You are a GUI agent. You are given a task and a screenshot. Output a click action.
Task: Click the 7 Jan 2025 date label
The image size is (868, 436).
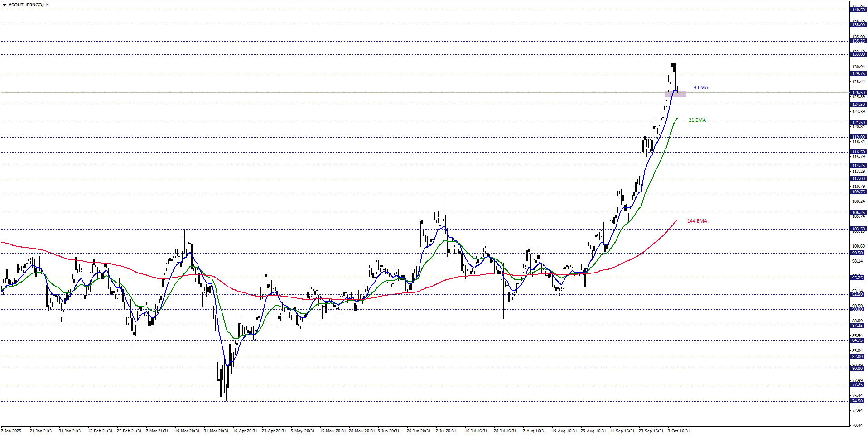point(11,431)
